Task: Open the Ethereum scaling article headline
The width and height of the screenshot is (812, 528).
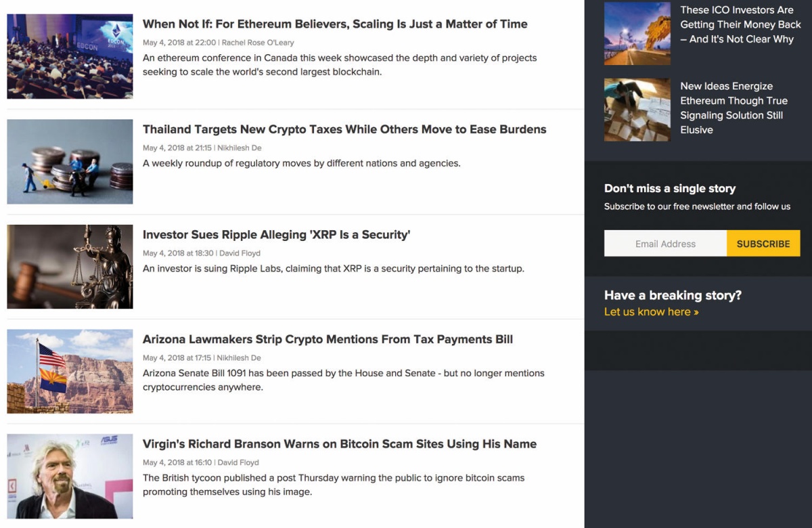Action: click(335, 24)
